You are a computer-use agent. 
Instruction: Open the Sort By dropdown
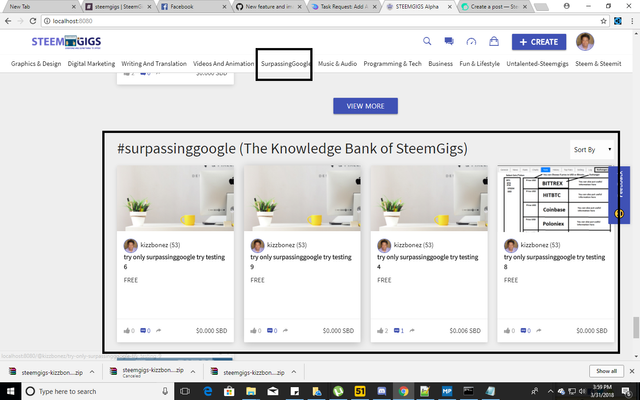(x=592, y=149)
